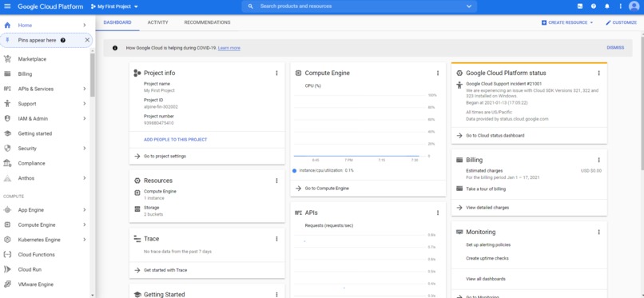Expand the Anthos submenu chevron
The height and width of the screenshot is (298, 644).
(84, 178)
